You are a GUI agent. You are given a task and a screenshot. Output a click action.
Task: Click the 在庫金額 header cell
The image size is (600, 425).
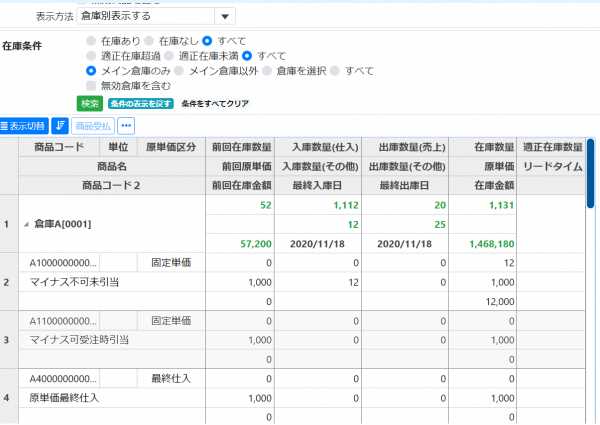pos(483,186)
